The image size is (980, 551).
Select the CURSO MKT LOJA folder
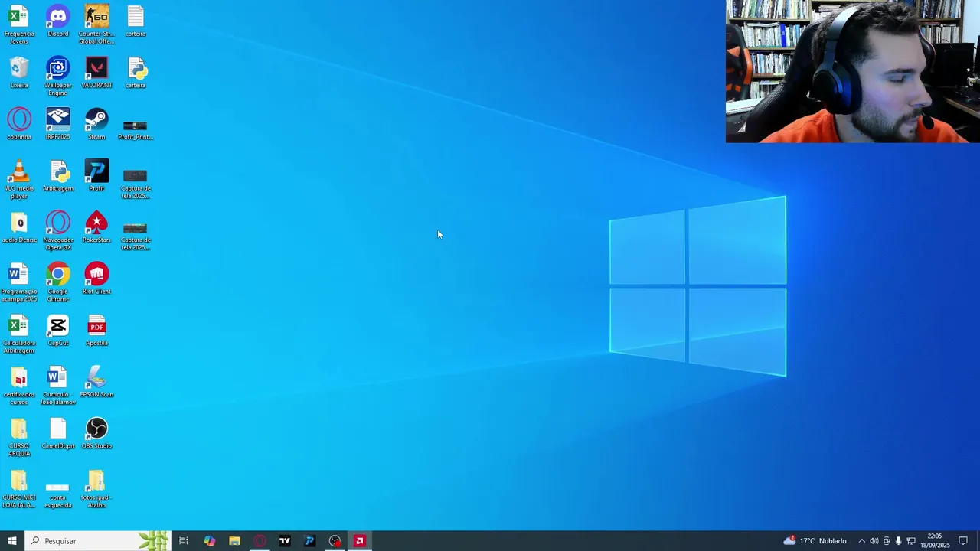(19, 489)
